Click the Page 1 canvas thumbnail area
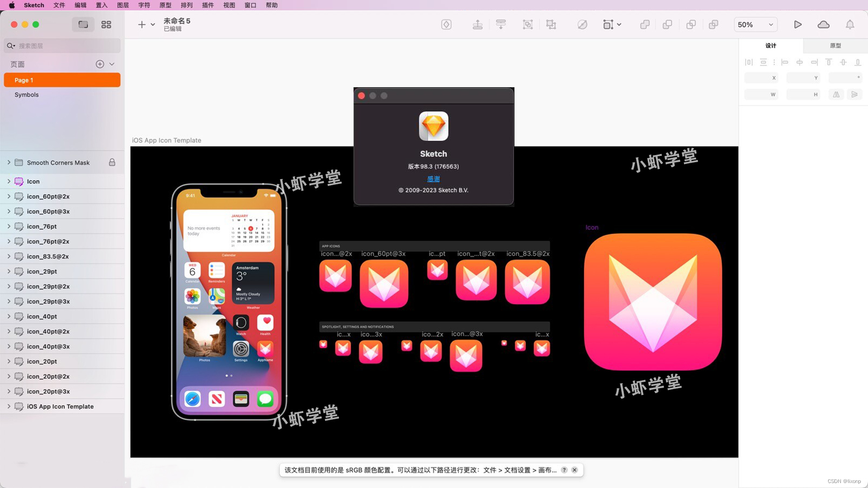This screenshot has height=488, width=868. pyautogui.click(x=62, y=79)
